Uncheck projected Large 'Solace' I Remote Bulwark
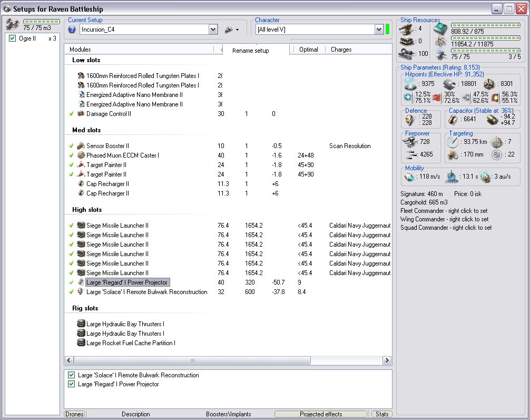Image resolution: width=530 pixels, height=420 pixels. [x=71, y=375]
